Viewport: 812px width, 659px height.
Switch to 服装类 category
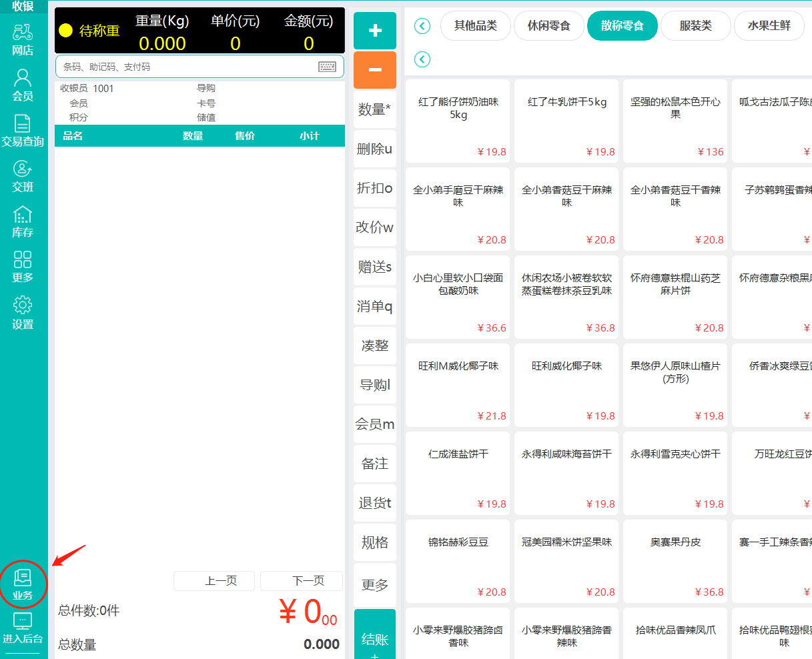[x=696, y=26]
